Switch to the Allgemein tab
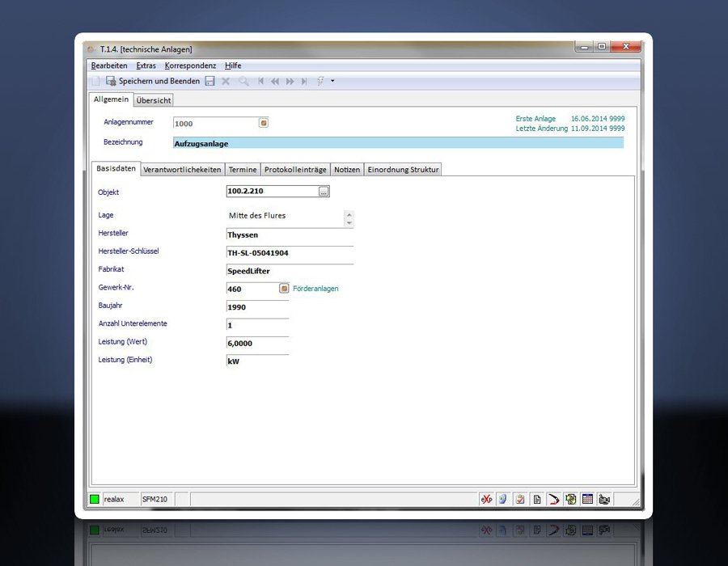Screen dimensions: 728x566 (111, 99)
